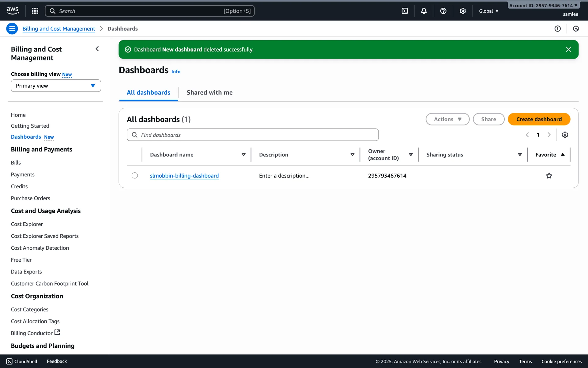This screenshot has width=588, height=368.
Task: Dismiss the green success notification
Action: tap(568, 49)
